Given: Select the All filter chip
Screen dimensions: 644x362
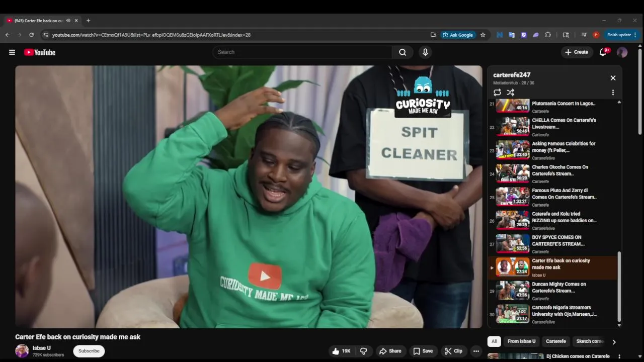Looking at the screenshot, I should pyautogui.click(x=494, y=341).
